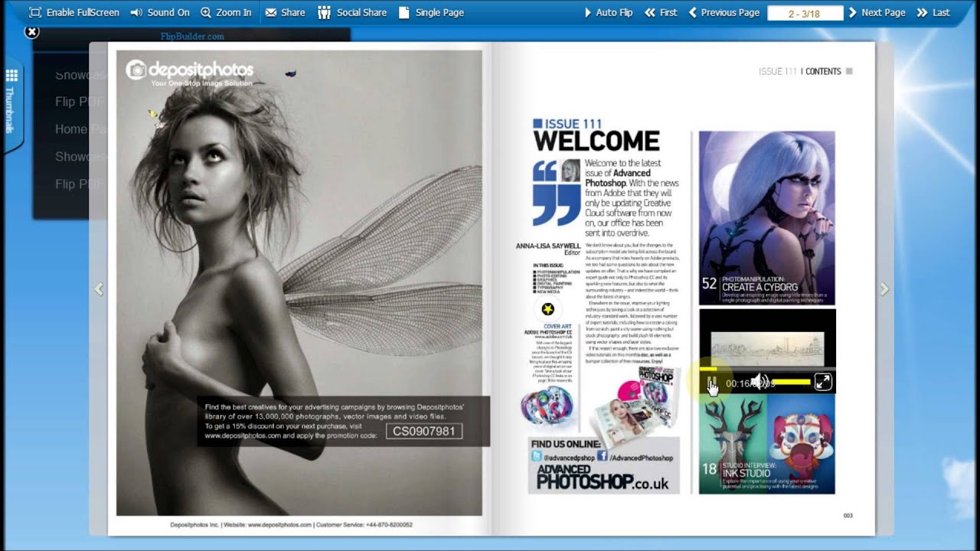Adjust the yellow video volume slider
Screen dimensions: 980x551
[791, 382]
